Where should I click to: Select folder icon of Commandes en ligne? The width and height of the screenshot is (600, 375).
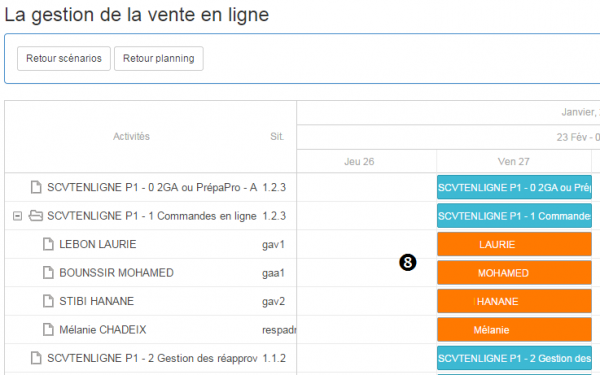pyautogui.click(x=36, y=216)
